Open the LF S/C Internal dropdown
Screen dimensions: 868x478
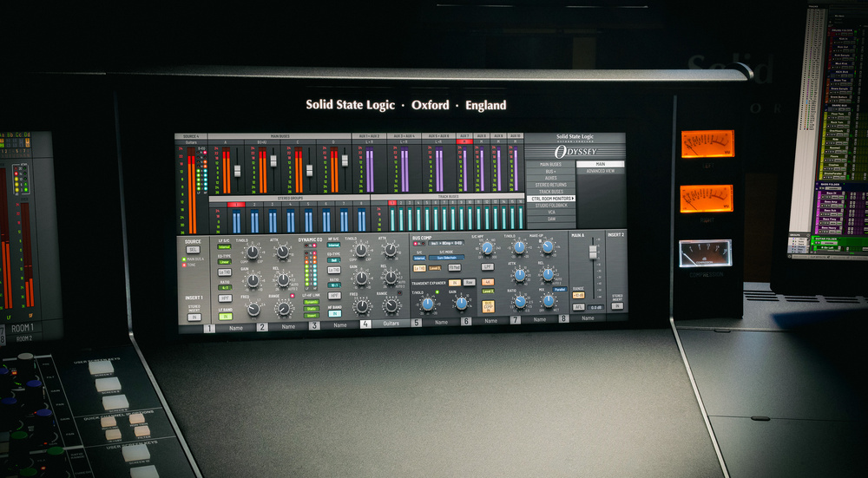(224, 246)
